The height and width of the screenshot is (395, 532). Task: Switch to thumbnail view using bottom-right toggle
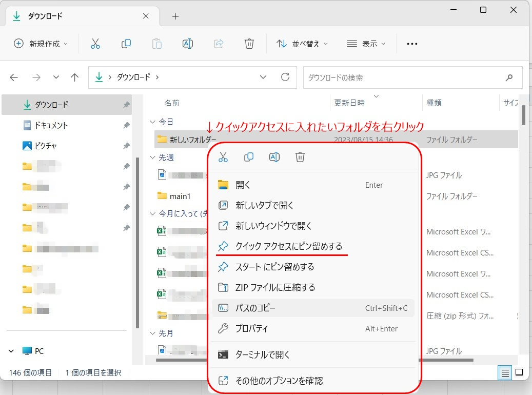point(518,373)
